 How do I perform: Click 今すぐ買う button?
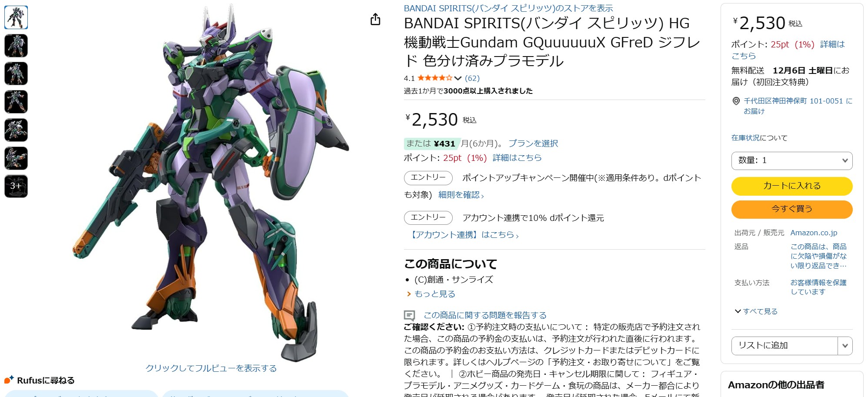(x=792, y=209)
